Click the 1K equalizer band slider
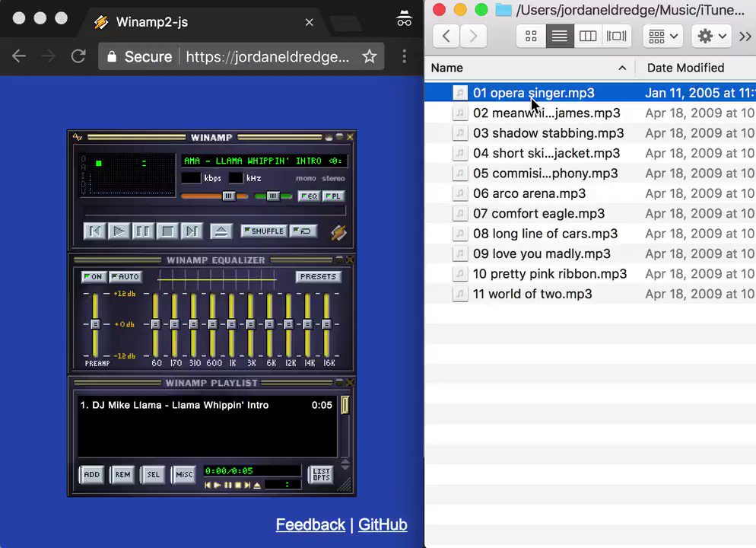The height and width of the screenshot is (548, 756). point(231,324)
